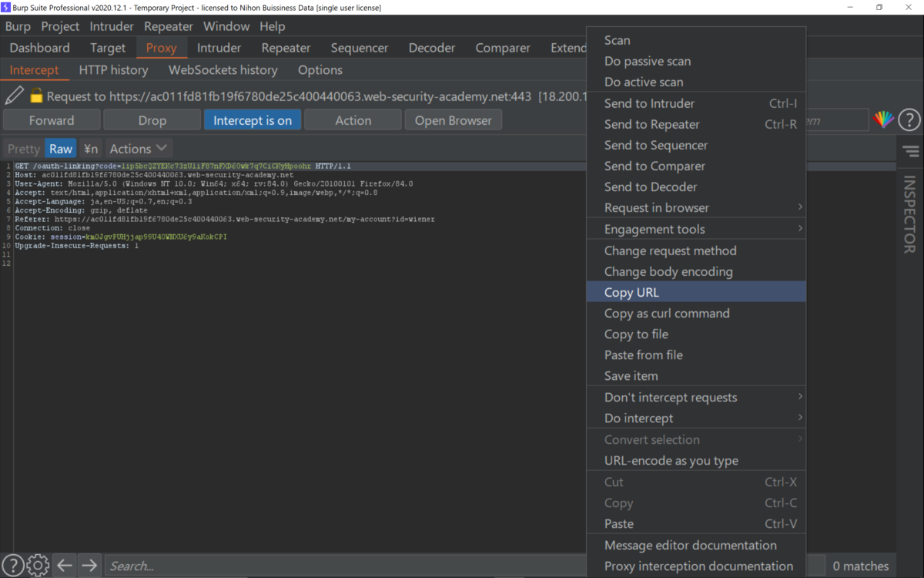Click the Inspector side panel label
Viewport: 924px width, 578px height.
[x=910, y=214]
